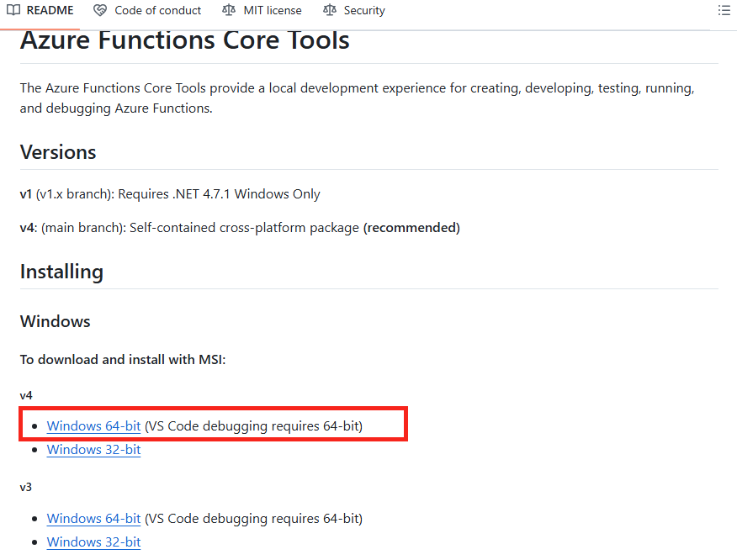Open the MIT license tab
The image size is (737, 560).
[x=262, y=10]
